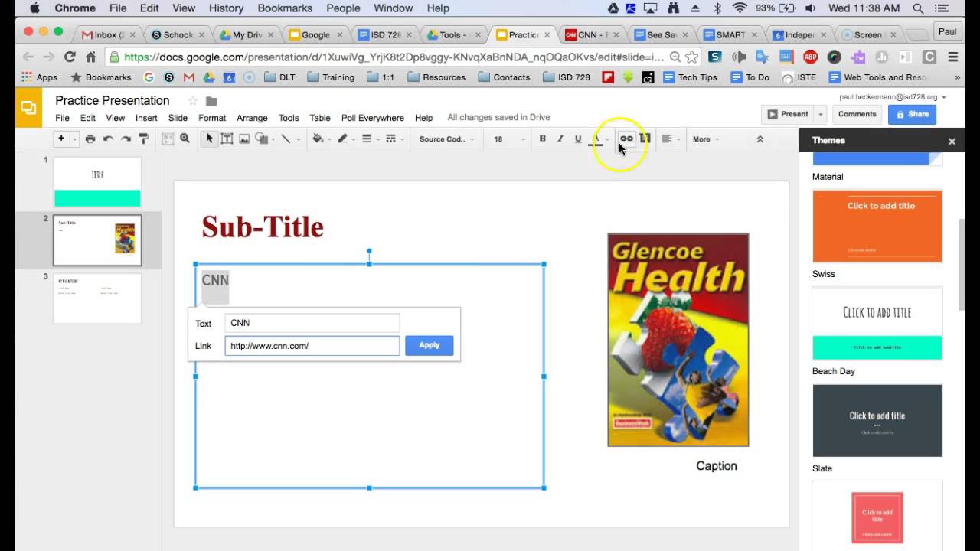980x551 pixels.
Task: Open the Chrome hamburger menu
Action: (953, 57)
